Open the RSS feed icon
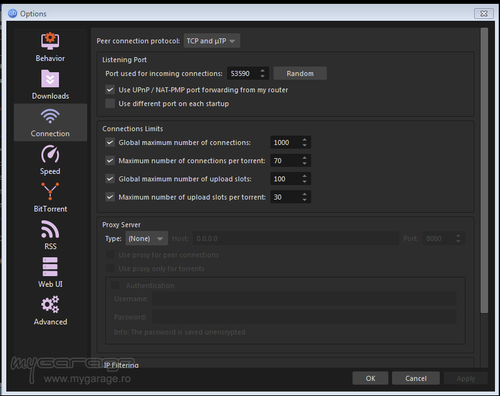 coord(50,229)
